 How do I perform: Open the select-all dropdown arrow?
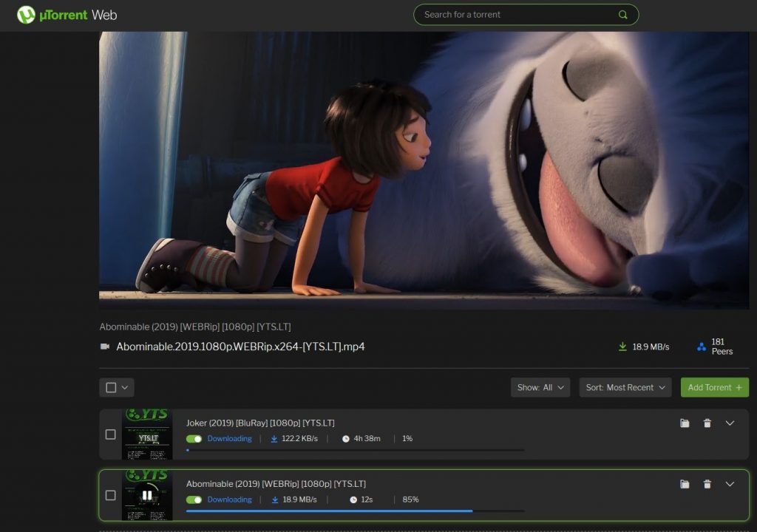click(125, 388)
